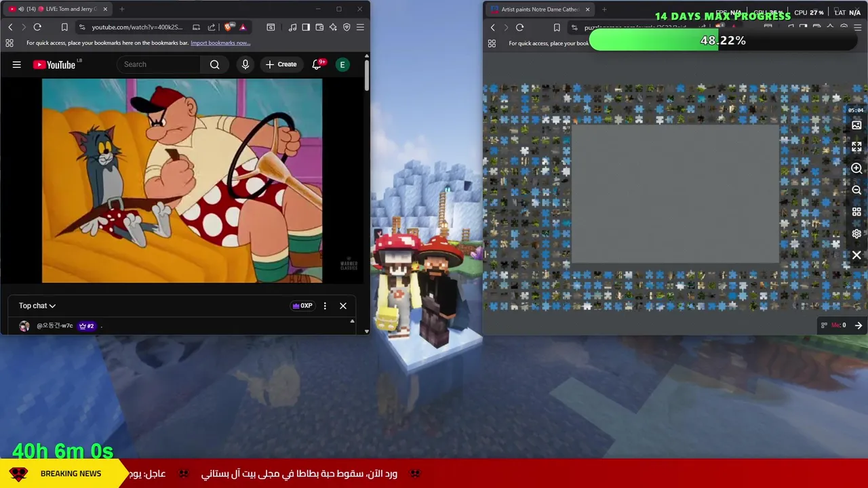The height and width of the screenshot is (488, 868).
Task: Open a new tab in YouTube window
Action: [122, 9]
